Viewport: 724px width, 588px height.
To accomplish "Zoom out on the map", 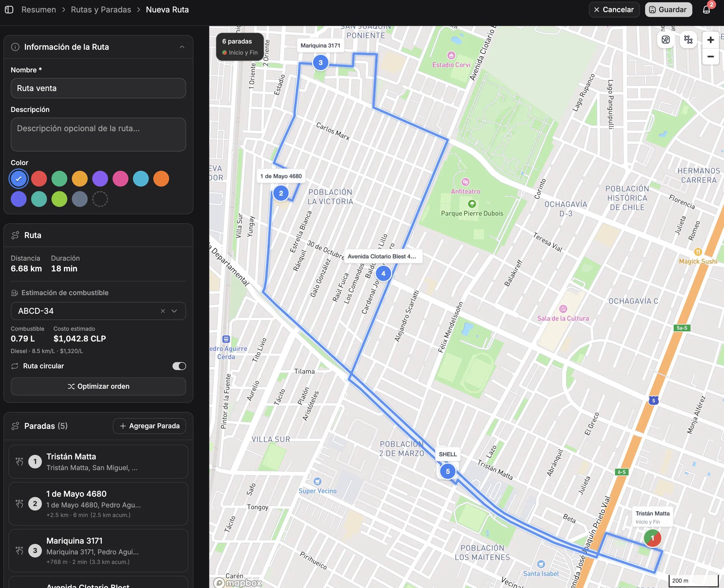I will coord(710,57).
